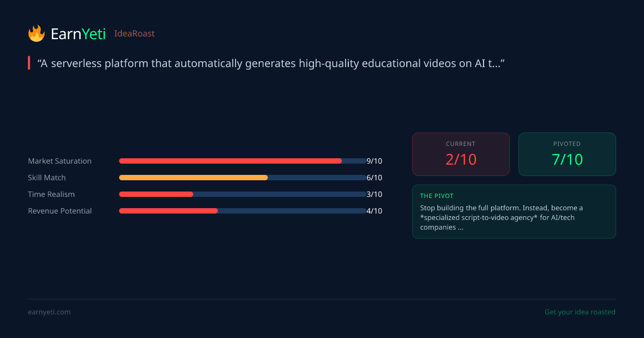
Task: Click the Revenue Potential label
Action: [60, 211]
